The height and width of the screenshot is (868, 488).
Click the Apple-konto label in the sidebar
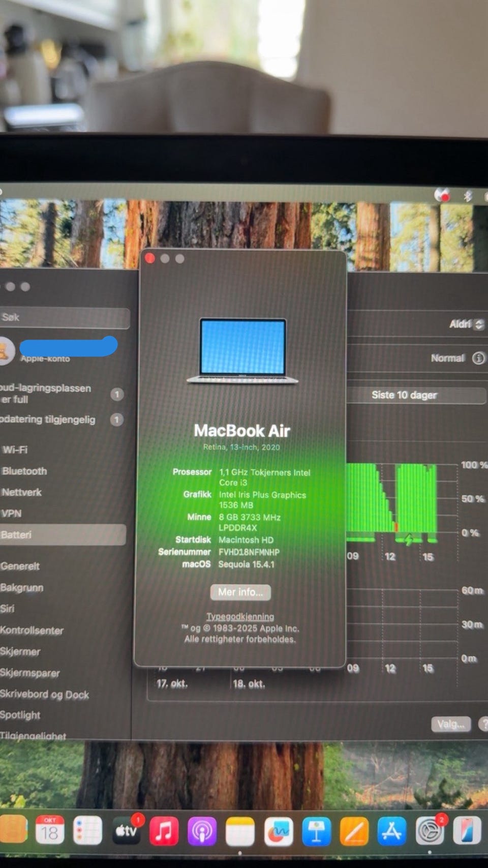45,359
